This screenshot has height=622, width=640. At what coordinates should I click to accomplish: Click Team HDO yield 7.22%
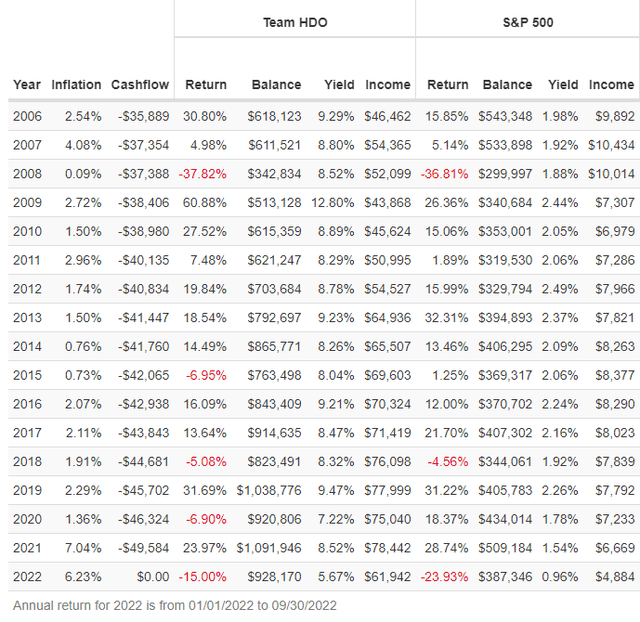(x=336, y=519)
